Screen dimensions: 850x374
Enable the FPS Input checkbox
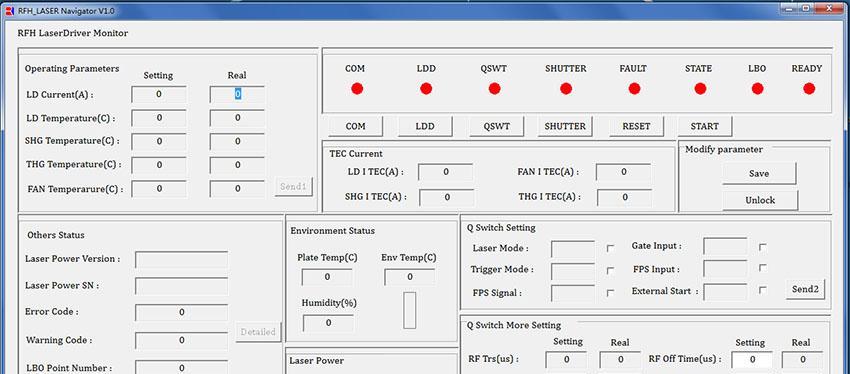point(763,268)
